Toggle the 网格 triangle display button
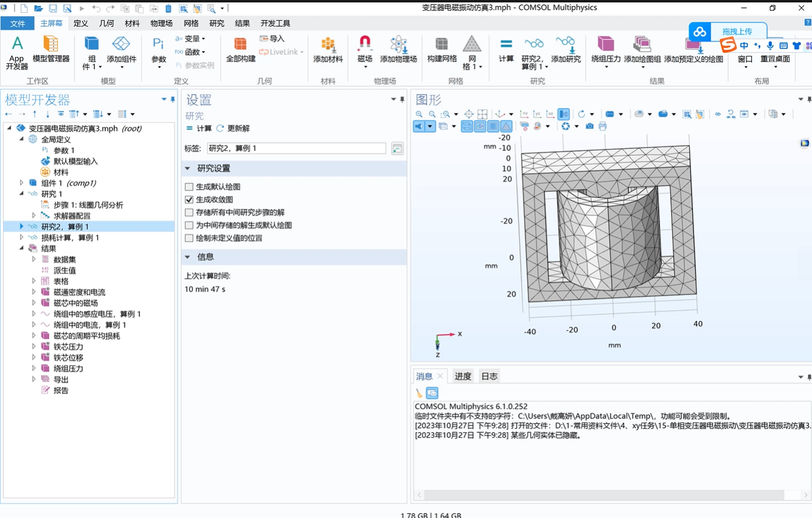This screenshot has height=518, width=812. tap(506, 126)
